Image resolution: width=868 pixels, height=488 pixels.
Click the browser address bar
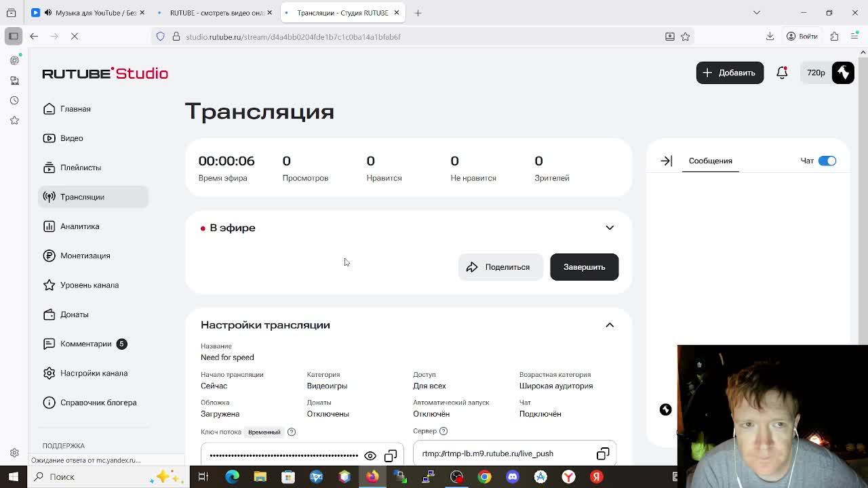coord(420,37)
